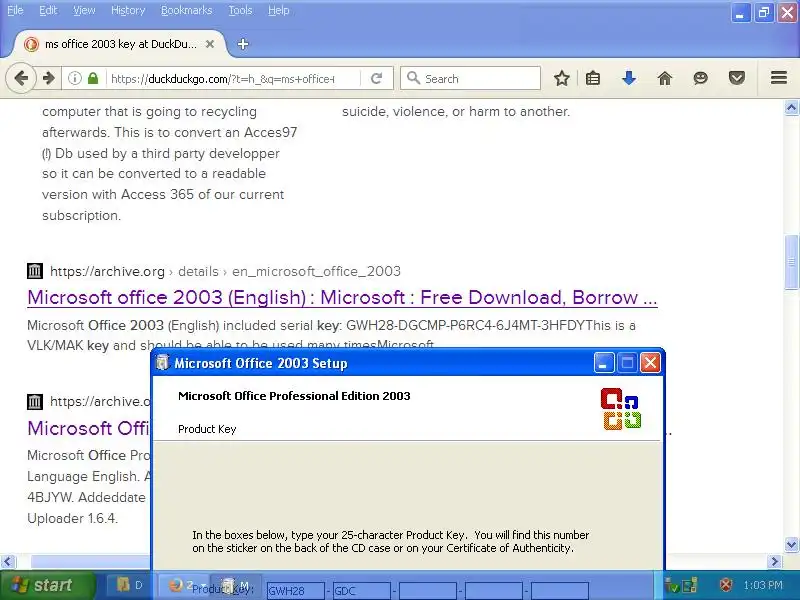Click the red security shield tray icon

pyautogui.click(x=726, y=585)
